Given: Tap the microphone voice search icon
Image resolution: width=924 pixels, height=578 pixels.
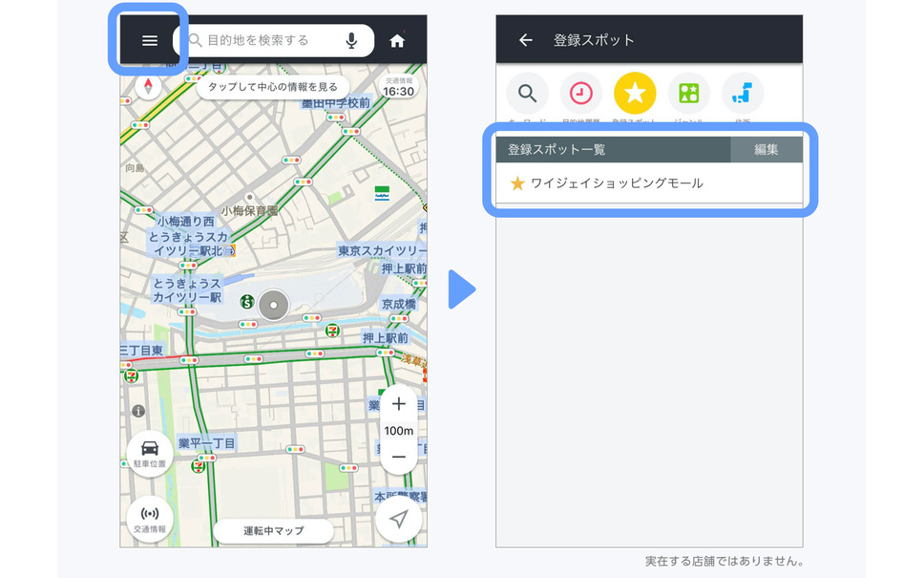Looking at the screenshot, I should (x=351, y=40).
